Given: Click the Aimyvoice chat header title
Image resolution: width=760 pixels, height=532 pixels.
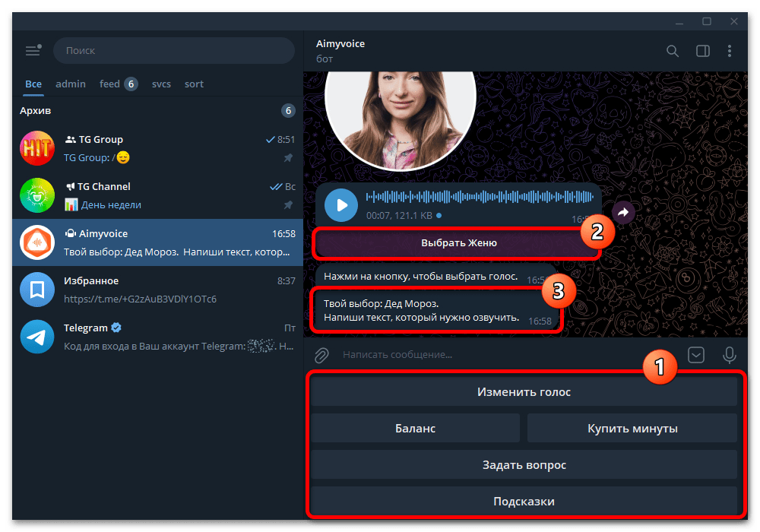Looking at the screenshot, I should (340, 43).
